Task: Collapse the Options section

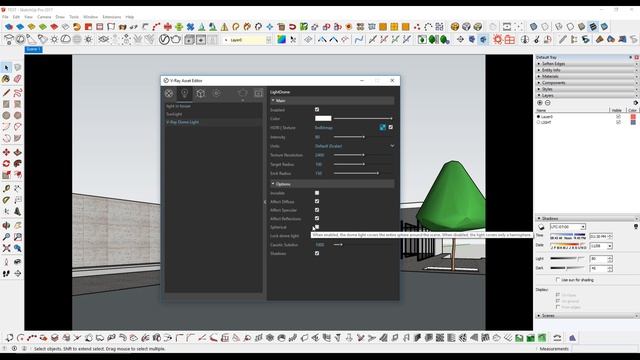Action: click(273, 184)
